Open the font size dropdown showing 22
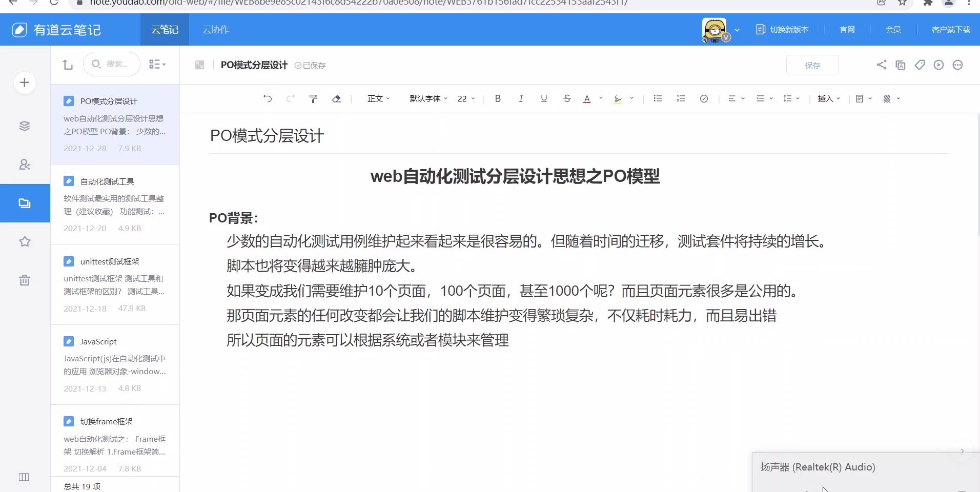Viewport: 980px width, 492px height. point(465,99)
